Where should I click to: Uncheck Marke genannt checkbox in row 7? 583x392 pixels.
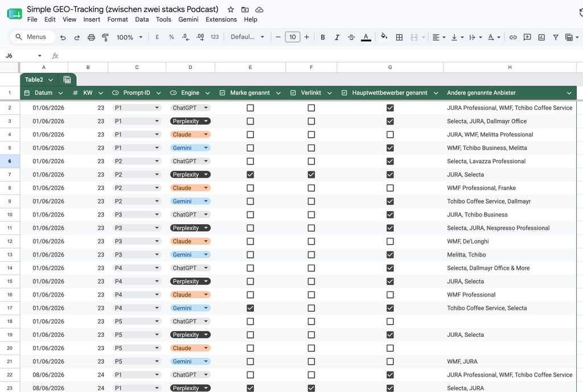(x=251, y=175)
